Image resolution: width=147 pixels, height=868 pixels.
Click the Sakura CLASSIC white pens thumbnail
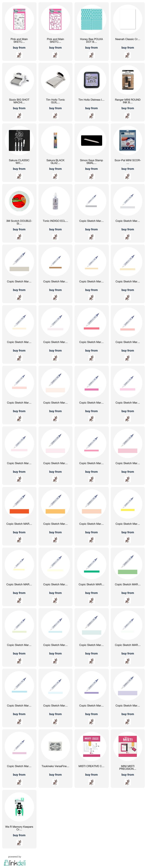19,140
